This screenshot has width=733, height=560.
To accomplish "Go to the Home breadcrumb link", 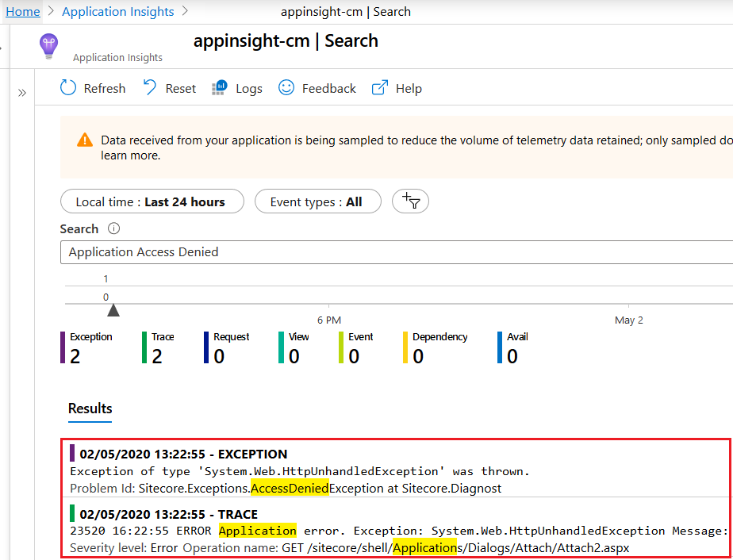I will 23,12.
